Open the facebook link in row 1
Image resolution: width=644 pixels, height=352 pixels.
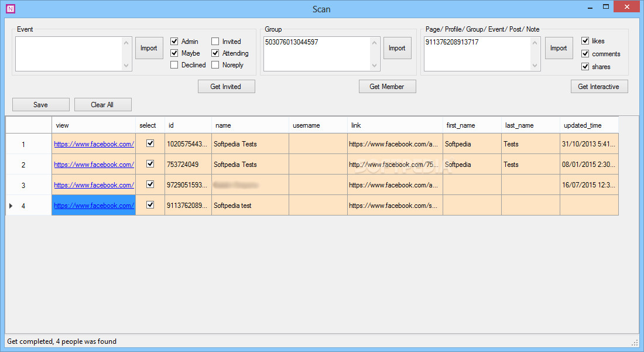click(94, 143)
